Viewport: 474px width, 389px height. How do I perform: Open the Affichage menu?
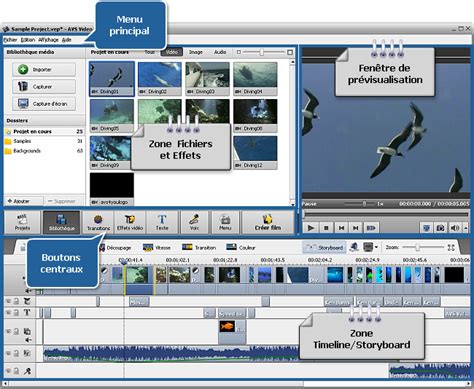48,40
